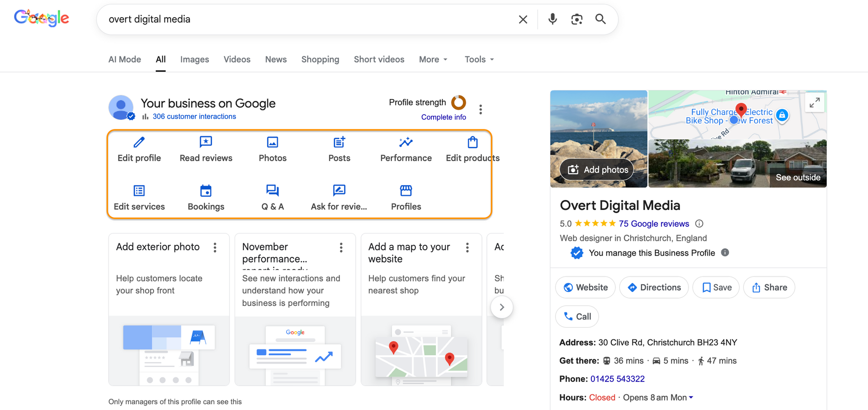Open the Q & A icon
The width and height of the screenshot is (868, 410).
point(272,191)
